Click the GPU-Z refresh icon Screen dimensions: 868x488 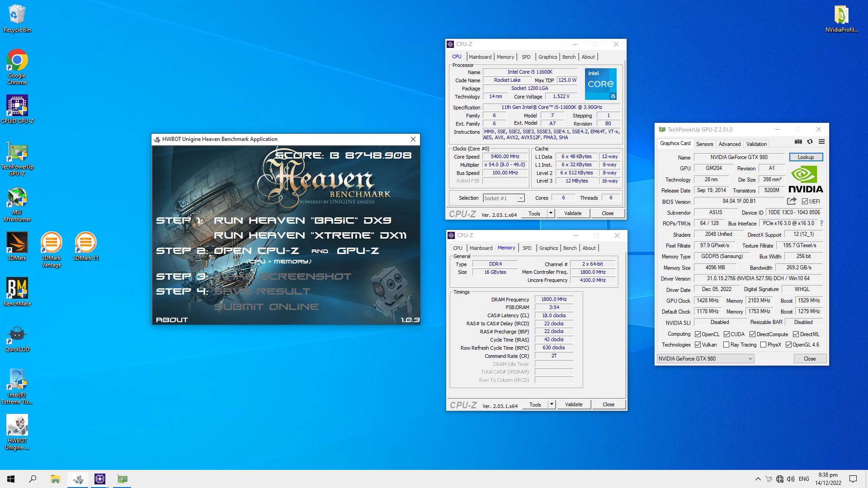click(x=810, y=142)
